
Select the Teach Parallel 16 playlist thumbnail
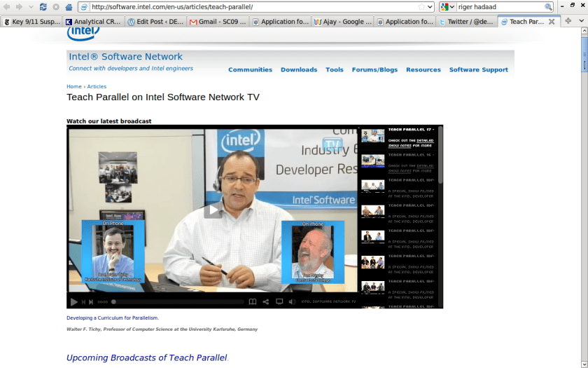pos(372,161)
